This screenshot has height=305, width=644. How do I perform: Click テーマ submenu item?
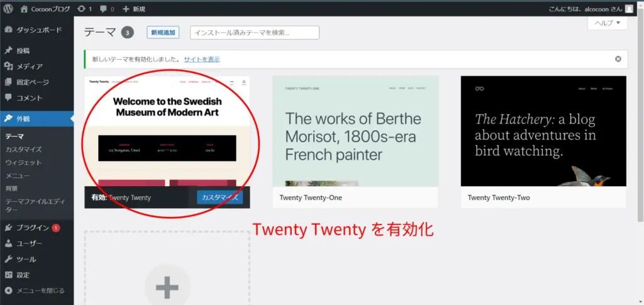[x=14, y=136]
